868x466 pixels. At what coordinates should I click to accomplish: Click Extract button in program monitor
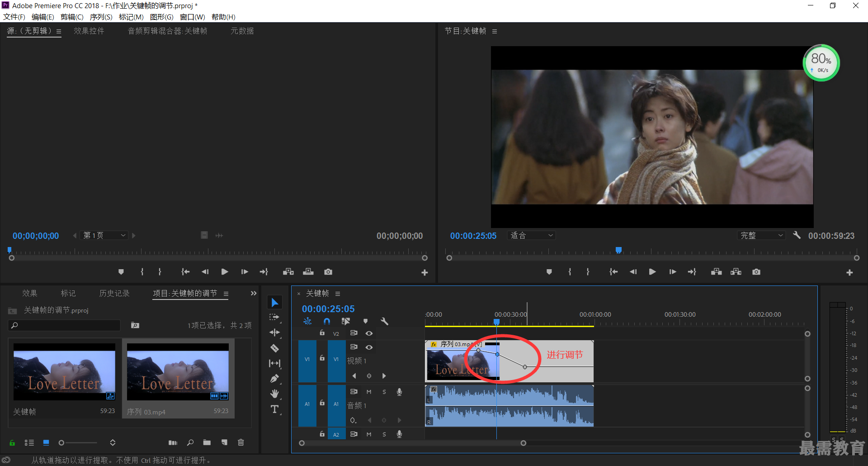(736, 272)
